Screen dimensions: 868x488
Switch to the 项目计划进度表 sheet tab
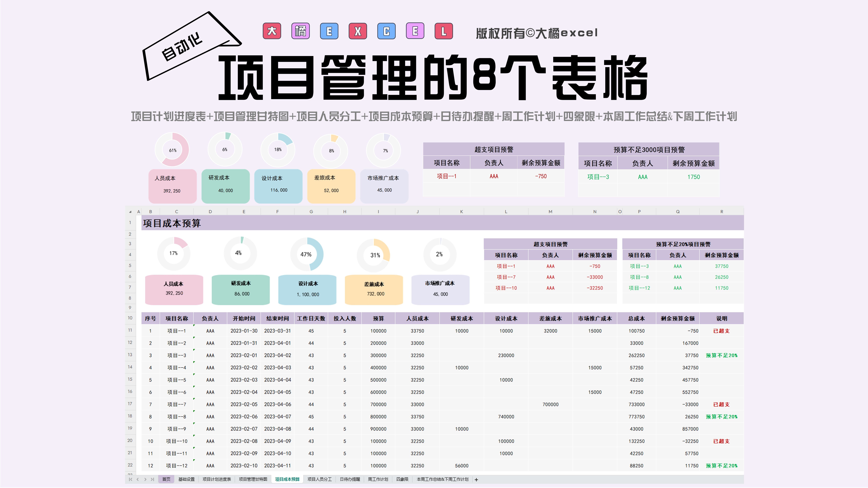[217, 479]
